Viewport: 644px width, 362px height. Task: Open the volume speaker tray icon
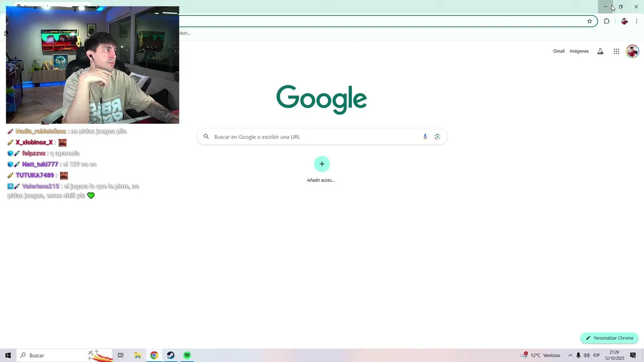click(x=587, y=355)
